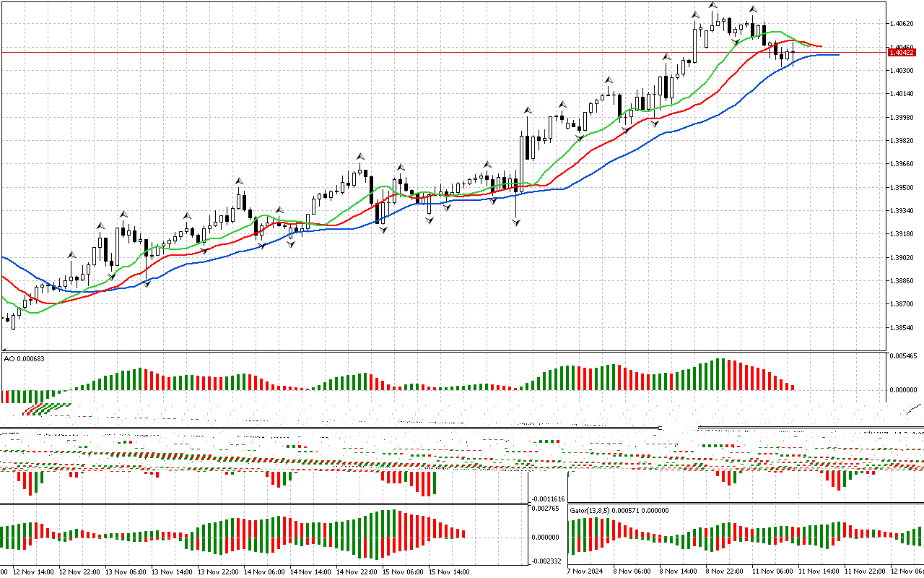Click the 1.38700 price axis label
This screenshot has height=578, width=924.
(x=902, y=304)
